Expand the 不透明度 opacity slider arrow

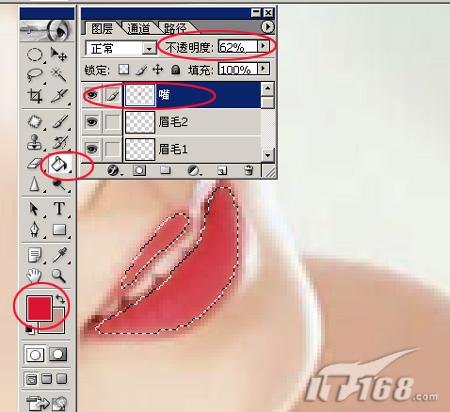tap(263, 46)
